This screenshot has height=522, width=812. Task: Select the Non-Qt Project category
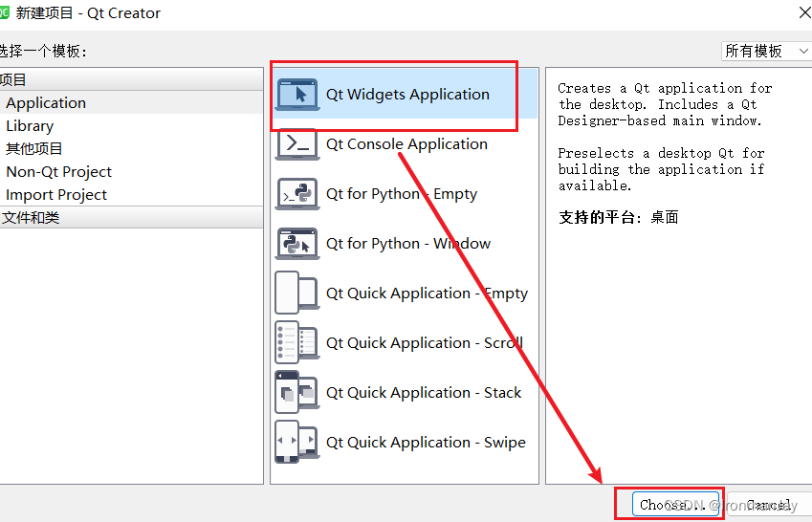point(132,171)
